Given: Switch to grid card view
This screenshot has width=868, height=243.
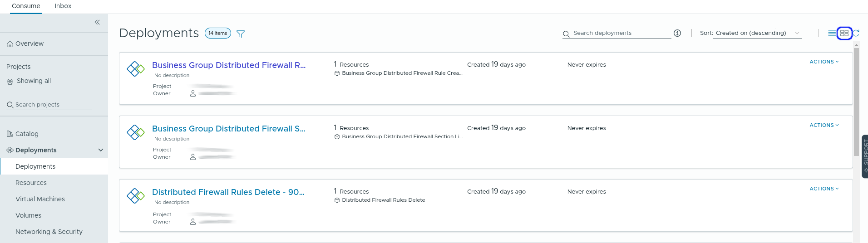Looking at the screenshot, I should pos(844,33).
